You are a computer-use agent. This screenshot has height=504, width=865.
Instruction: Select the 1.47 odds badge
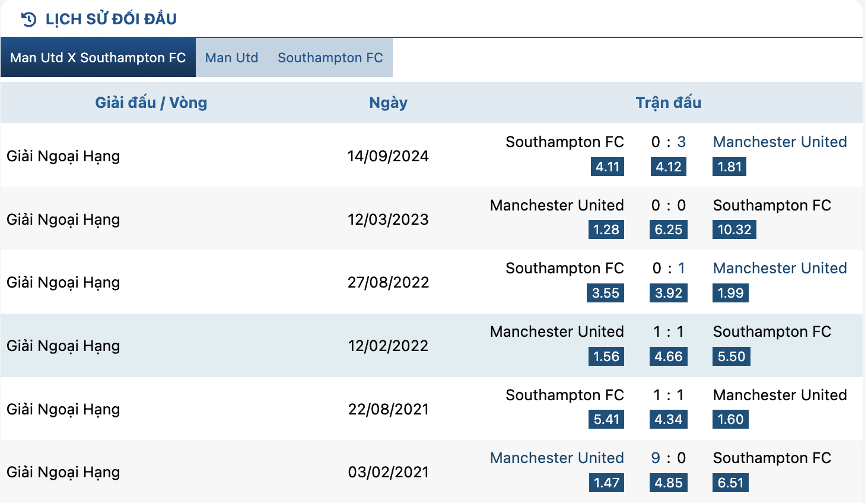pos(607,483)
